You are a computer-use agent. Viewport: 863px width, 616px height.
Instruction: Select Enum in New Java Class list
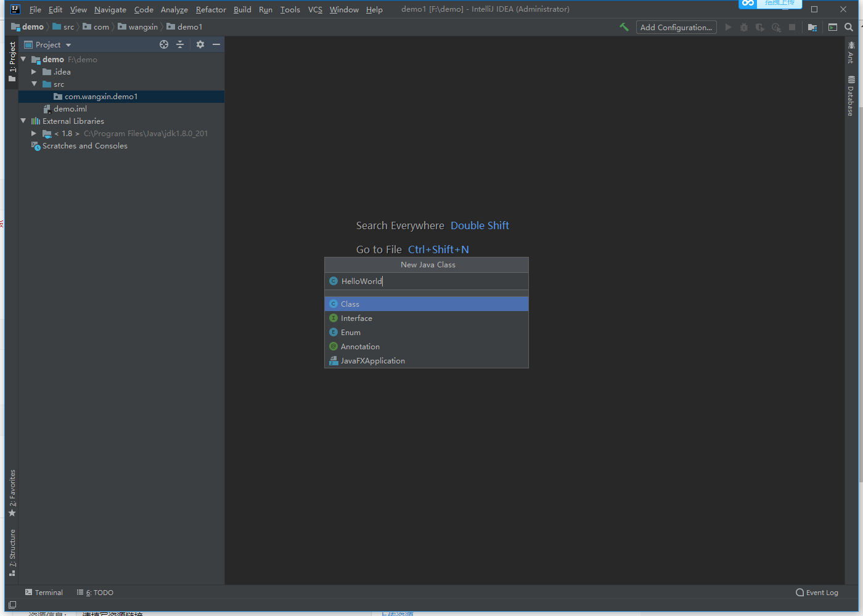click(427, 332)
